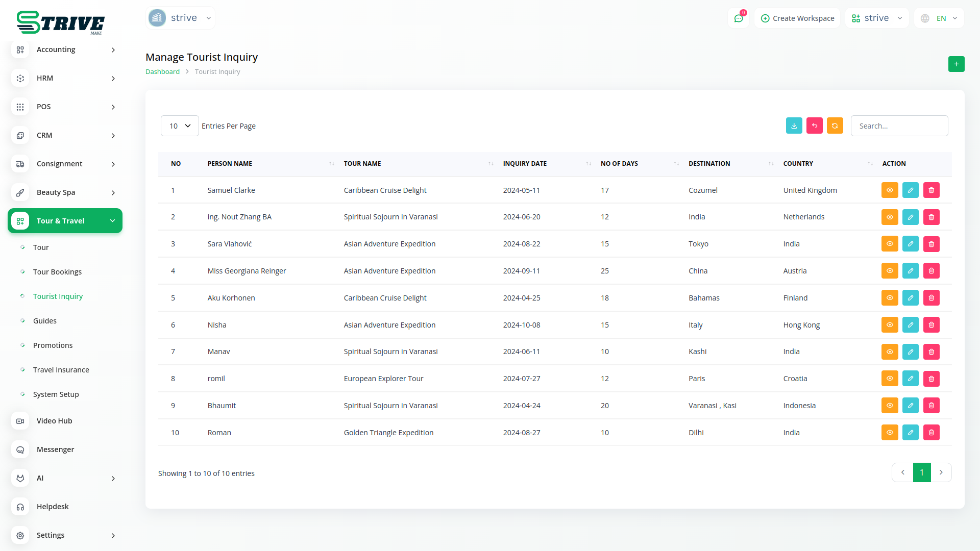
Task: Click the Create Workspace button
Action: click(797, 18)
